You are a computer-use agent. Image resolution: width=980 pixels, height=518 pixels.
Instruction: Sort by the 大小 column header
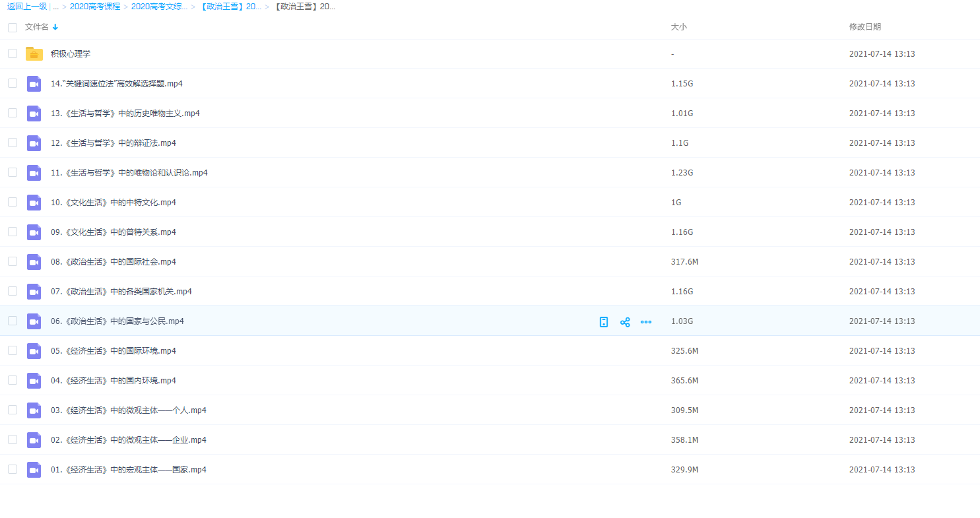click(678, 27)
